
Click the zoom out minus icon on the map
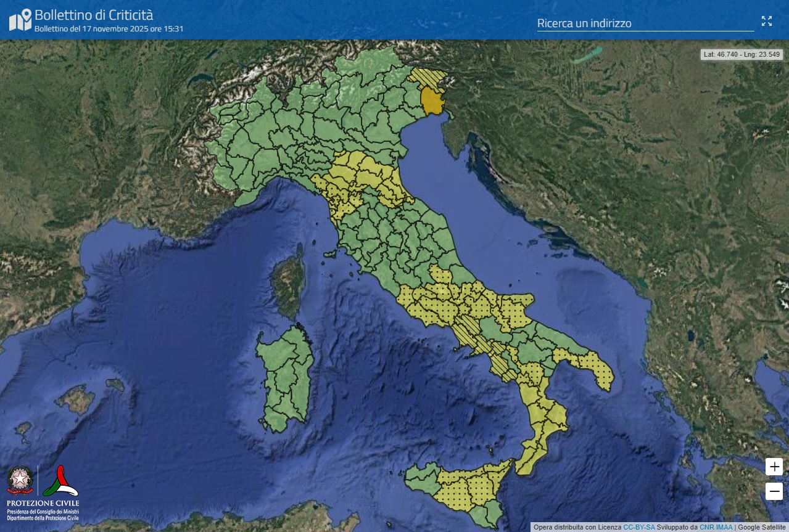coord(774,491)
